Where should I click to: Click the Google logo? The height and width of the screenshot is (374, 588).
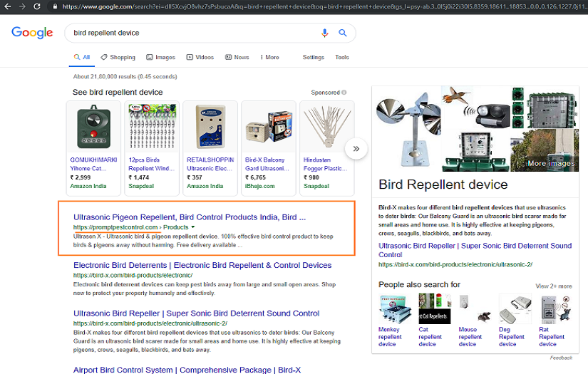tap(32, 33)
